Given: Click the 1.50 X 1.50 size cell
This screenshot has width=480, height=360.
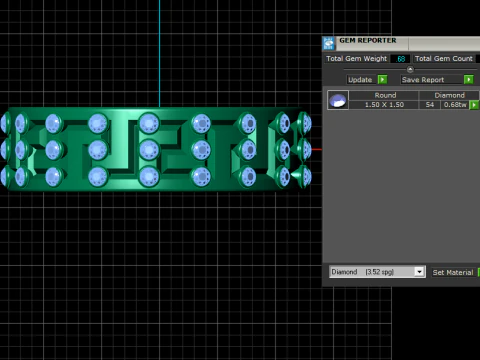Looking at the screenshot, I should (384, 105).
